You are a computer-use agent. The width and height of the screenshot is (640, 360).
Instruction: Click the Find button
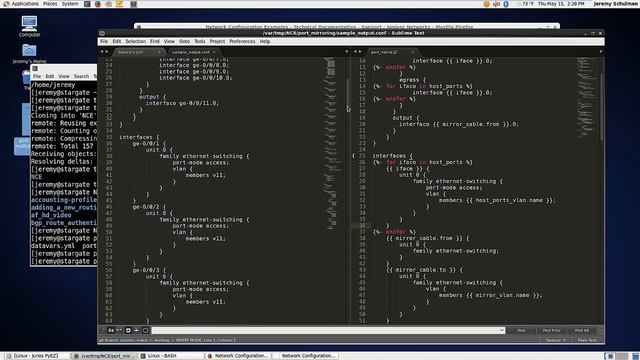(521, 330)
